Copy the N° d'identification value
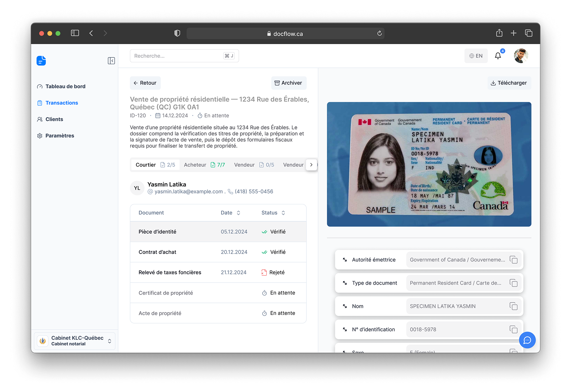 tap(514, 329)
